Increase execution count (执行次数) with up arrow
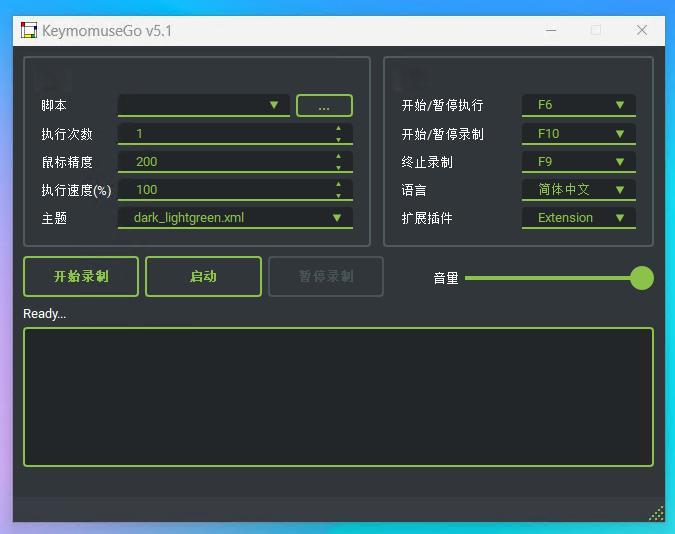Viewport: 675px width, 534px height. click(338, 128)
